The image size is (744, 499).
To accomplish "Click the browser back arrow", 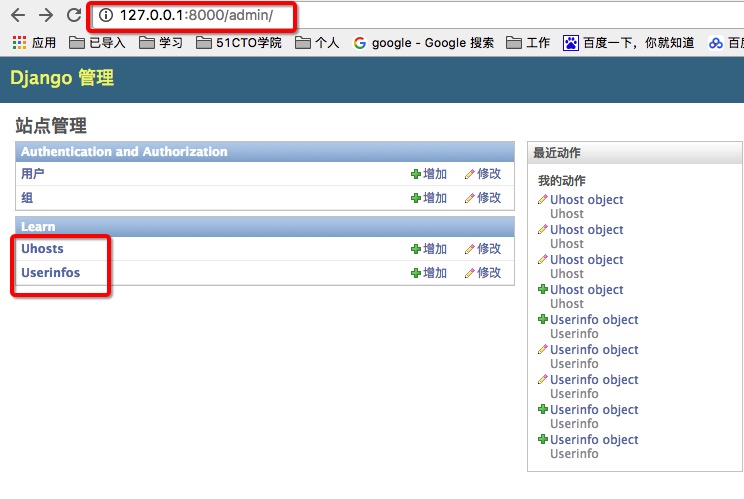I will click(18, 15).
